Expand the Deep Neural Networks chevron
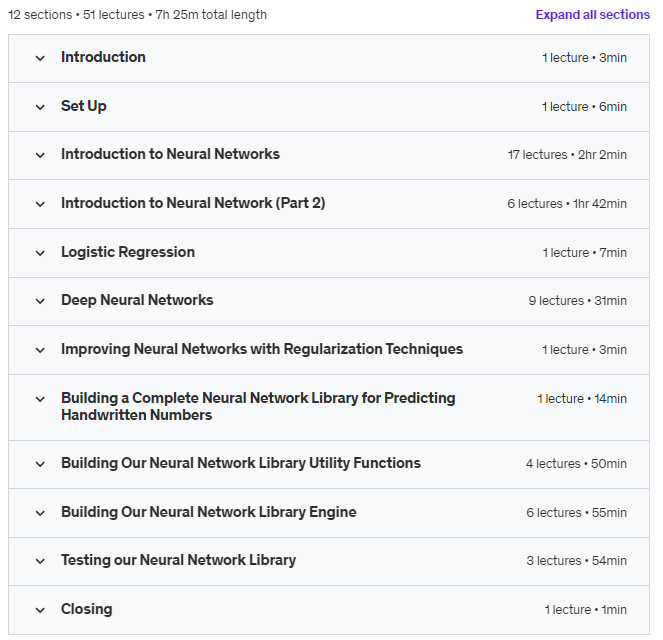Image resolution: width=663 pixels, height=640 pixels. click(40, 301)
